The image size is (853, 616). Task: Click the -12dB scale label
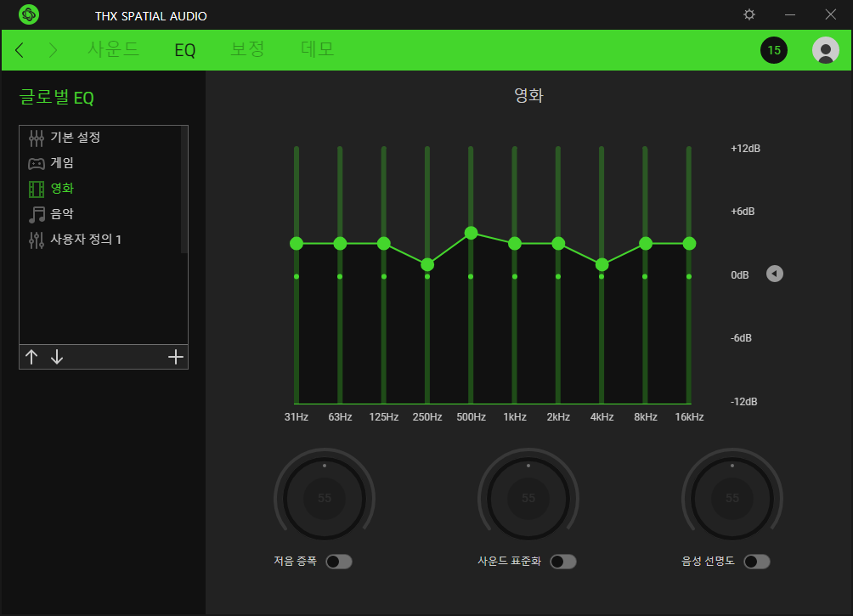click(743, 402)
